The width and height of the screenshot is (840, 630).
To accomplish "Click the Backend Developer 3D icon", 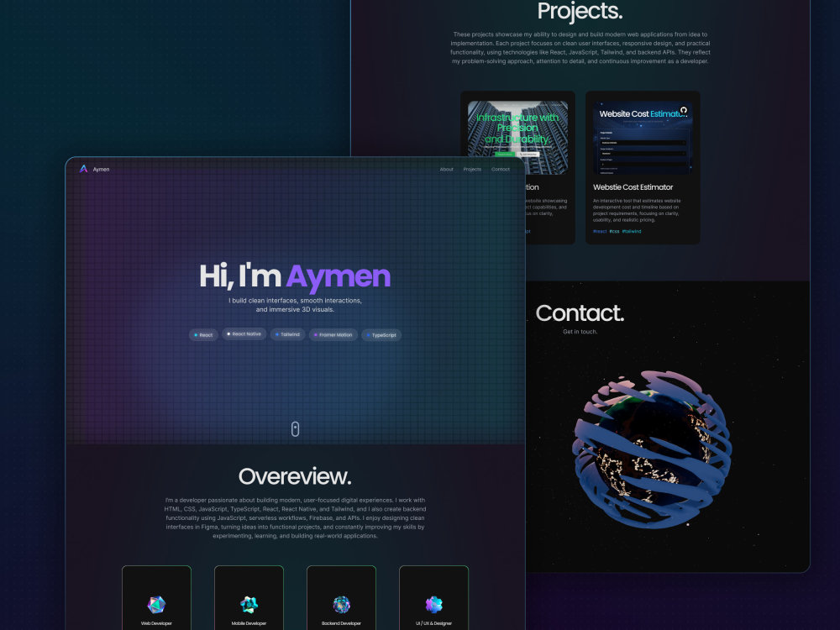I will tap(341, 605).
